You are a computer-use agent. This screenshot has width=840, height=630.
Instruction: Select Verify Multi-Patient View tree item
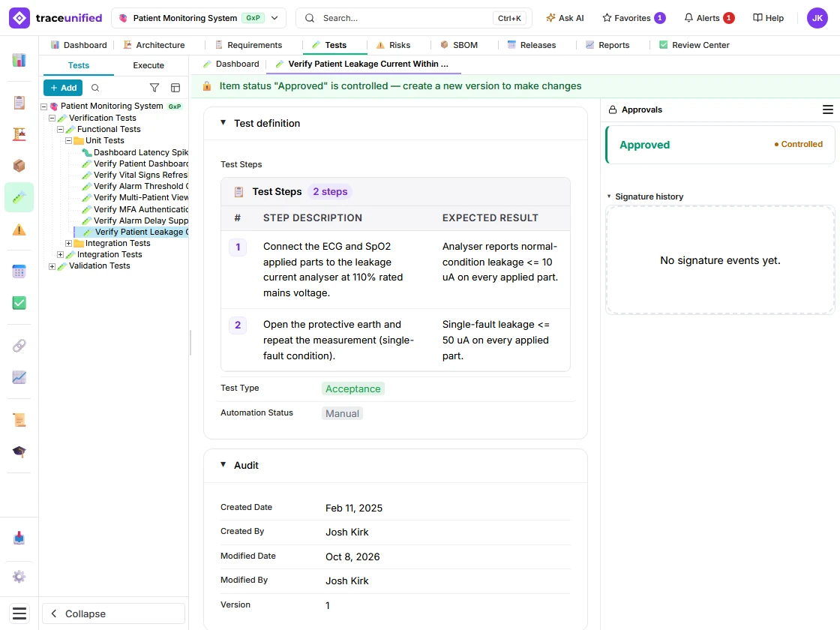pyautogui.click(x=135, y=197)
